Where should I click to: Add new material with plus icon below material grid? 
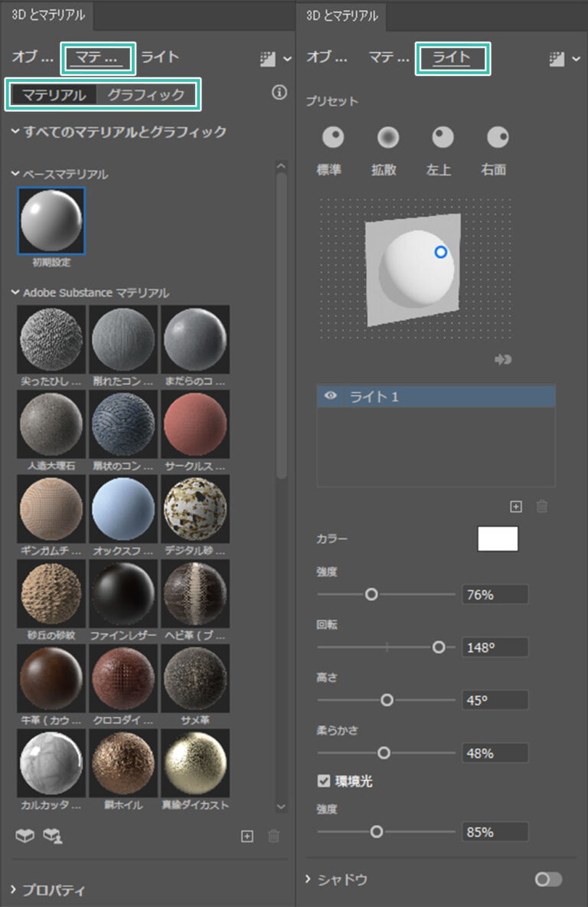pyautogui.click(x=247, y=837)
